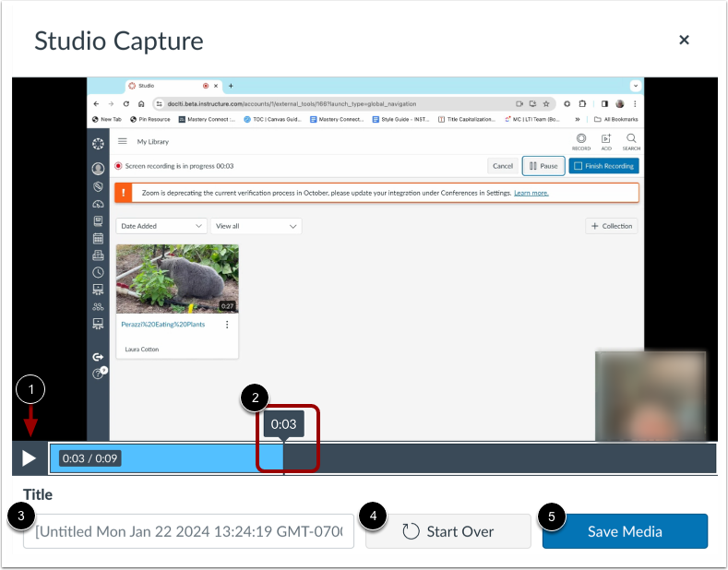The image size is (728, 570).
Task: Close the Studio browser tab
Action: click(x=215, y=86)
